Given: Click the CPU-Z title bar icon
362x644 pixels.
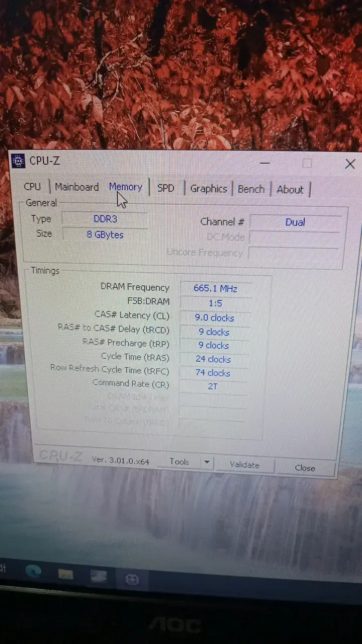Looking at the screenshot, I should click(x=18, y=161).
